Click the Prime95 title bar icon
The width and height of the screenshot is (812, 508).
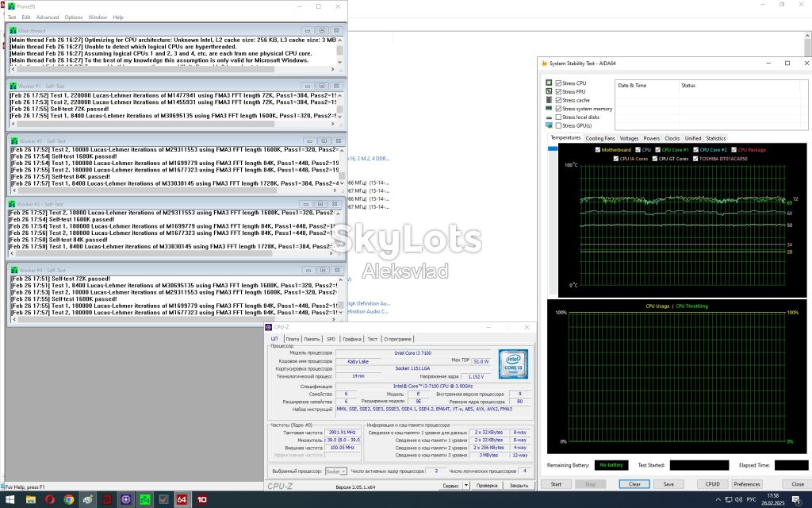pos(11,6)
